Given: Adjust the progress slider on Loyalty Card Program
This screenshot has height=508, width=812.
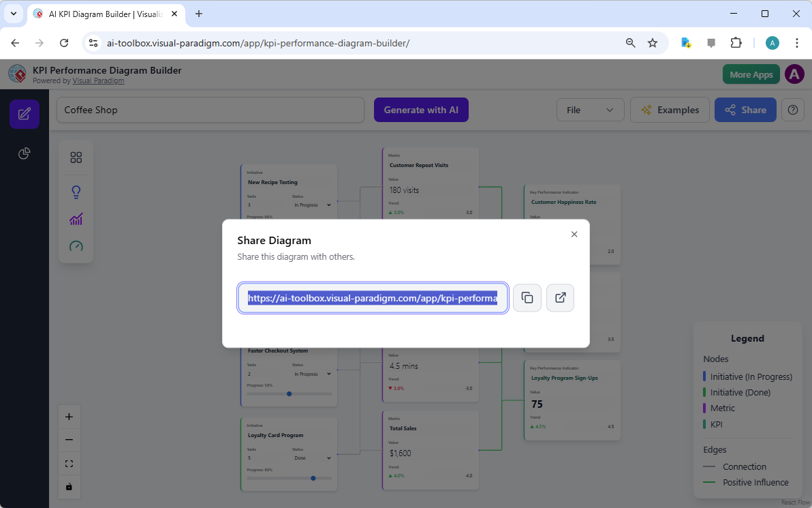Looking at the screenshot, I should tap(313, 478).
